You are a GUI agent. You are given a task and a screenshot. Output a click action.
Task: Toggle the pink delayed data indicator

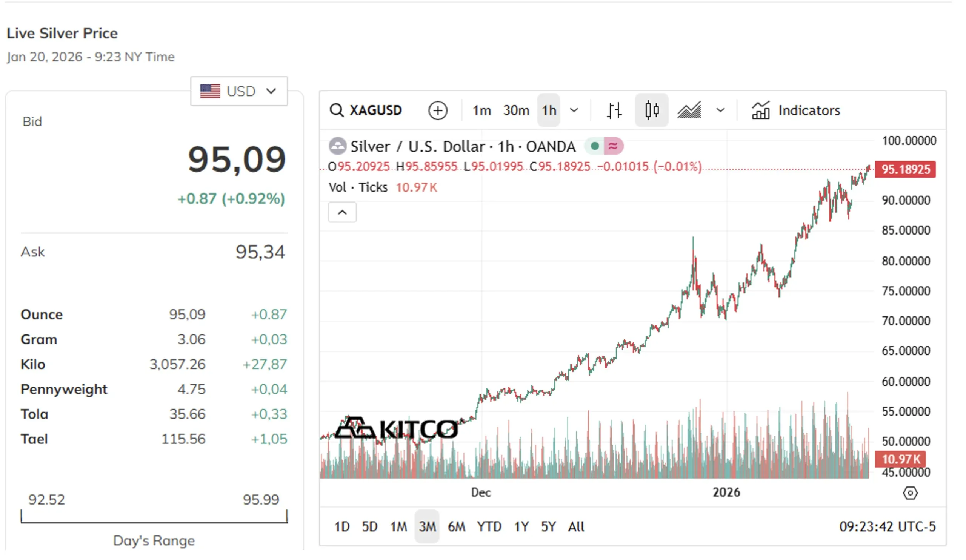tap(613, 146)
